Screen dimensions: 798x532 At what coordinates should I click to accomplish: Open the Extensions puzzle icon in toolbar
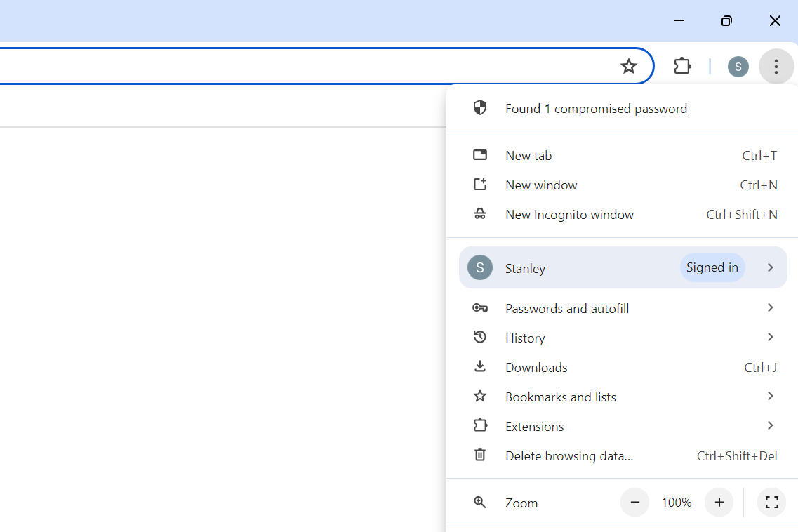[682, 67]
